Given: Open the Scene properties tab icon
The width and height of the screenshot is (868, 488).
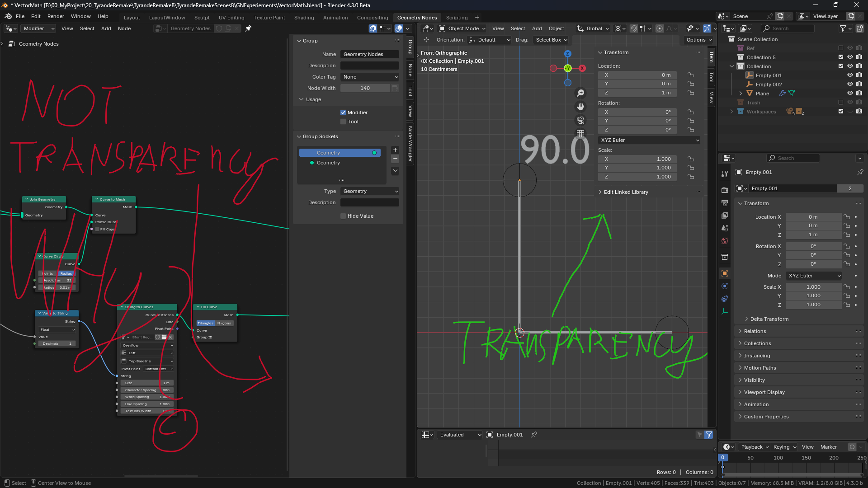Looking at the screenshot, I should pyautogui.click(x=725, y=228).
